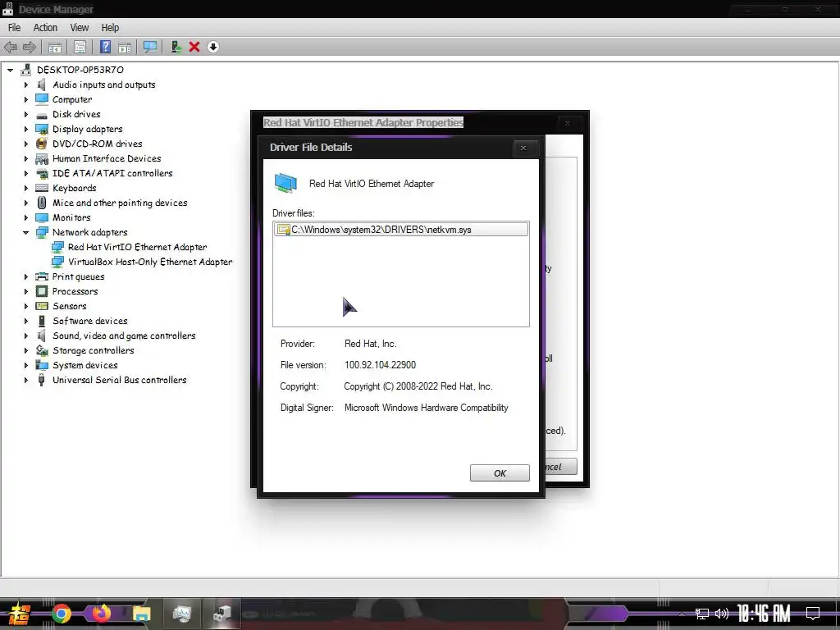The height and width of the screenshot is (630, 840).
Task: Click Microsoft Windows Hardware Compatibility signer text
Action: pyautogui.click(x=427, y=408)
